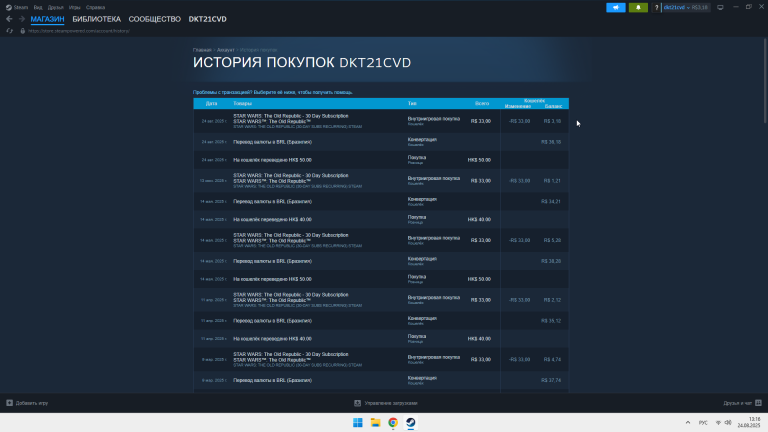Image resolution: width=768 pixels, height=432 pixels.
Task: Reload the store page
Action: tap(9, 31)
